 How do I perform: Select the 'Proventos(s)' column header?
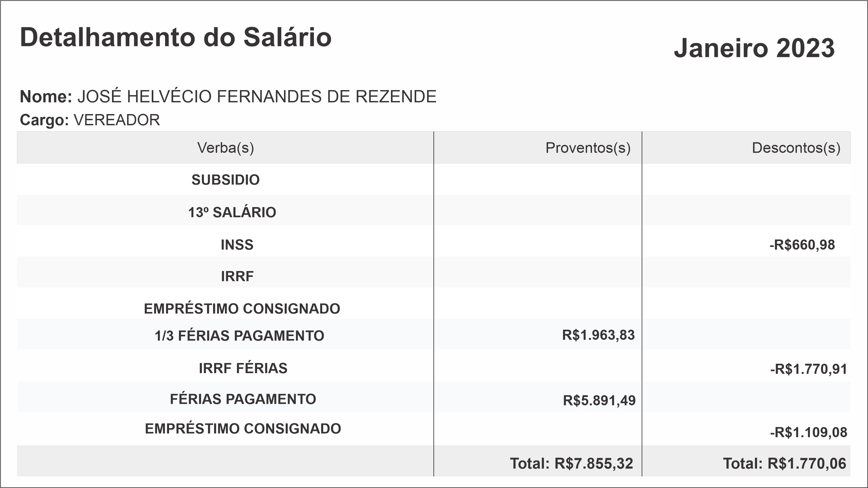click(588, 148)
